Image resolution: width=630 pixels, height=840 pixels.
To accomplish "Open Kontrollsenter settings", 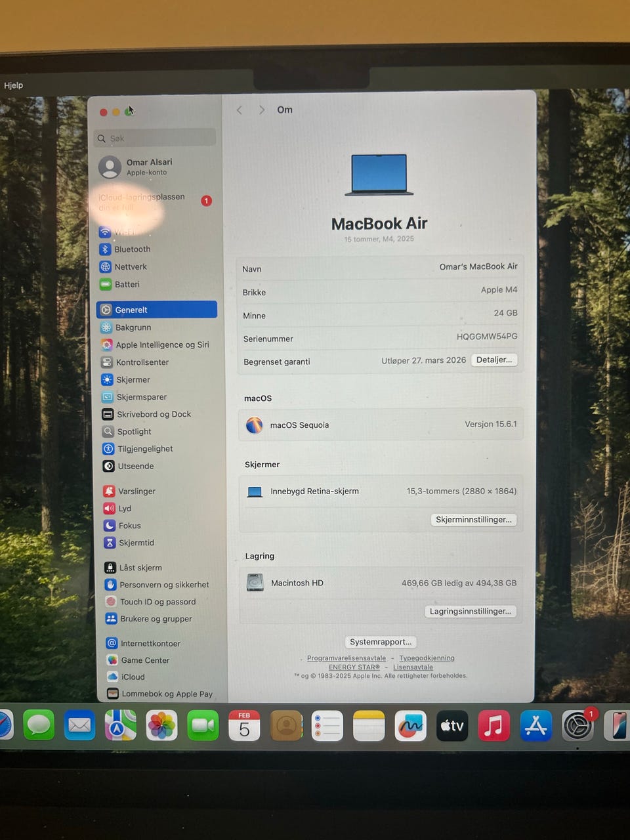I will tap(135, 362).
